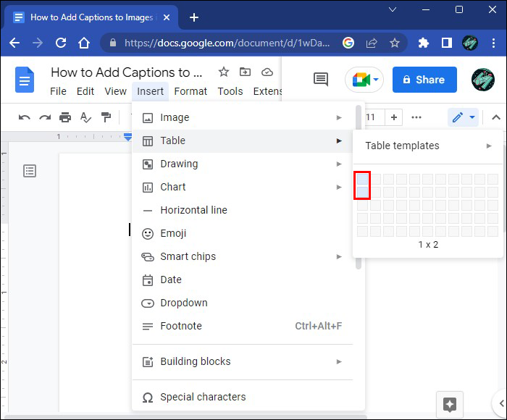The height and width of the screenshot is (420, 507).
Task: Open the Explore button at bottom right
Action: pos(449,404)
